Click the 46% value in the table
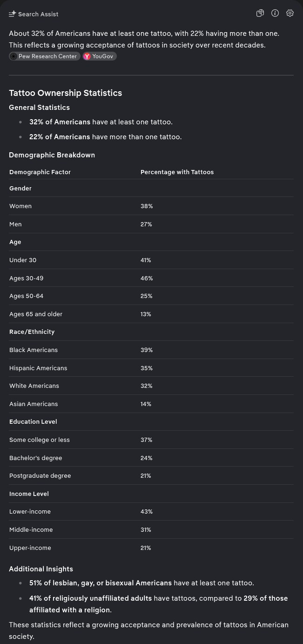This screenshot has width=303, height=644. (x=147, y=278)
